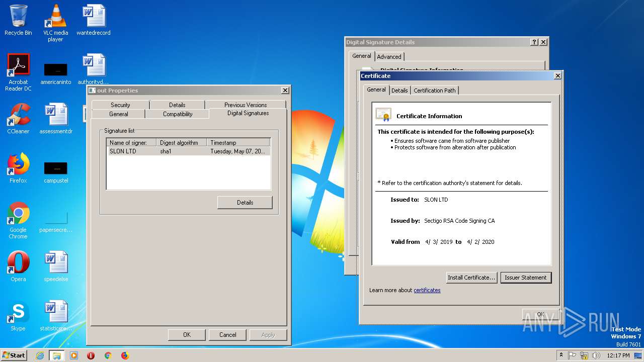
Task: Open the wantedrecord Word document
Action: click(94, 20)
